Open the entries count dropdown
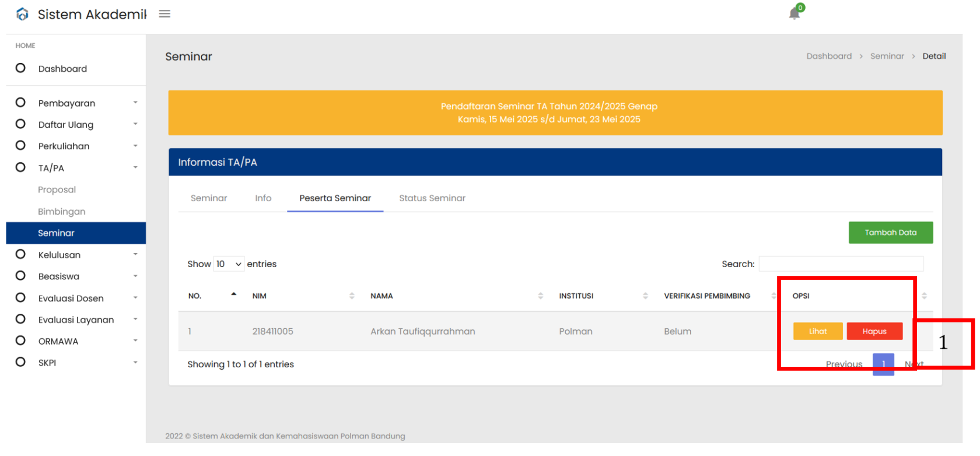 pyautogui.click(x=229, y=264)
